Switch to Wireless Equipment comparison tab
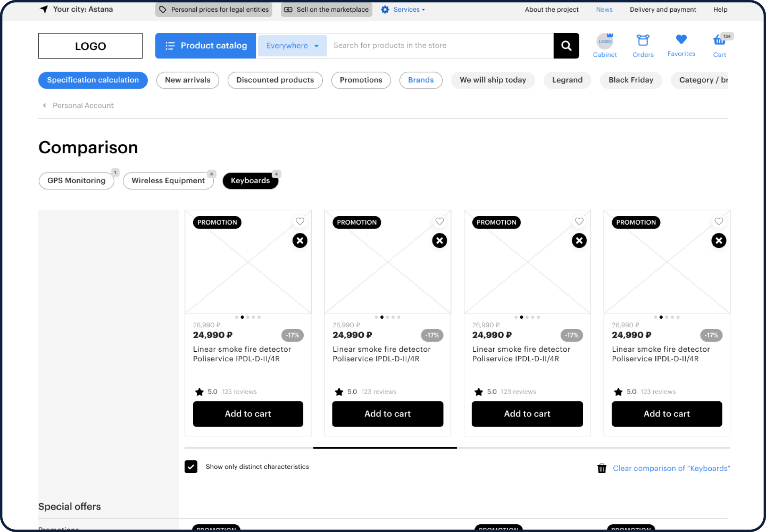Screen dimensions: 766x532 (x=168, y=181)
